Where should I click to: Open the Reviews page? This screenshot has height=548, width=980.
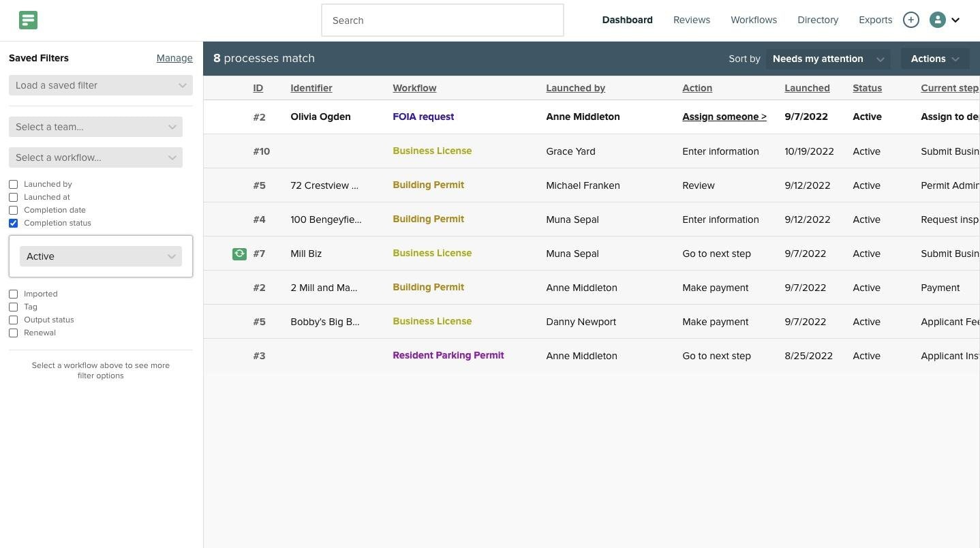click(692, 20)
